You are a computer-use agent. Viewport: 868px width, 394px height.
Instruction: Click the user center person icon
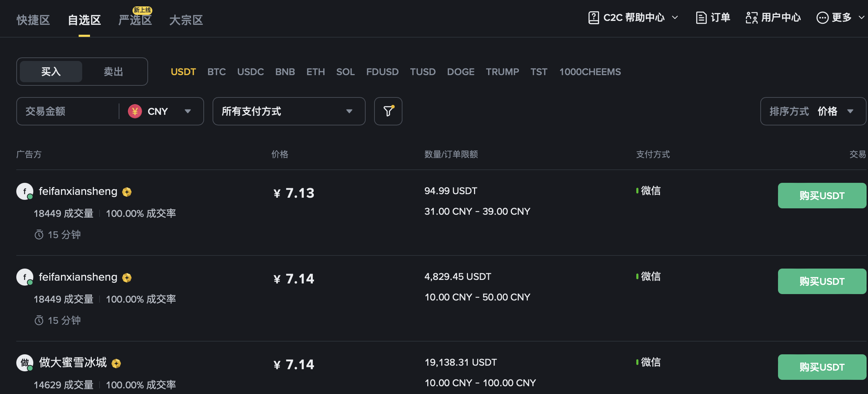(751, 17)
